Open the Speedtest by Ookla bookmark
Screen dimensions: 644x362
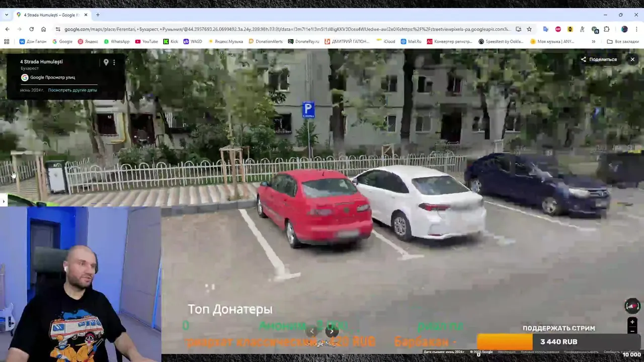click(x=501, y=41)
